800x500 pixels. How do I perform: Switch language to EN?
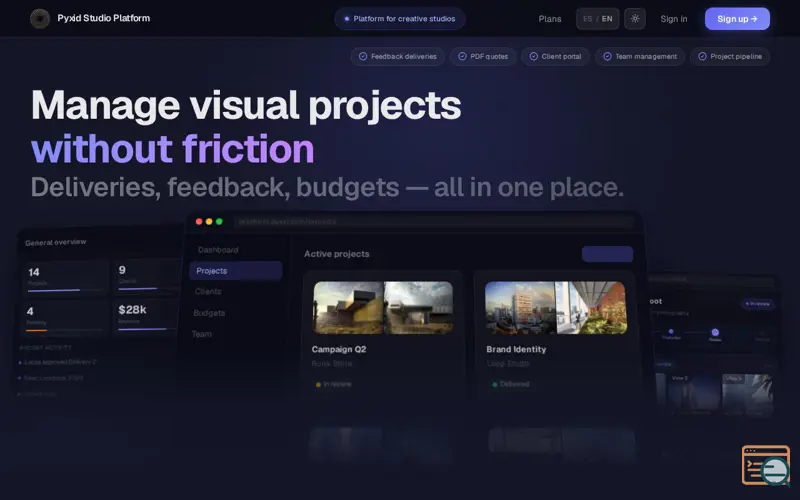click(607, 19)
